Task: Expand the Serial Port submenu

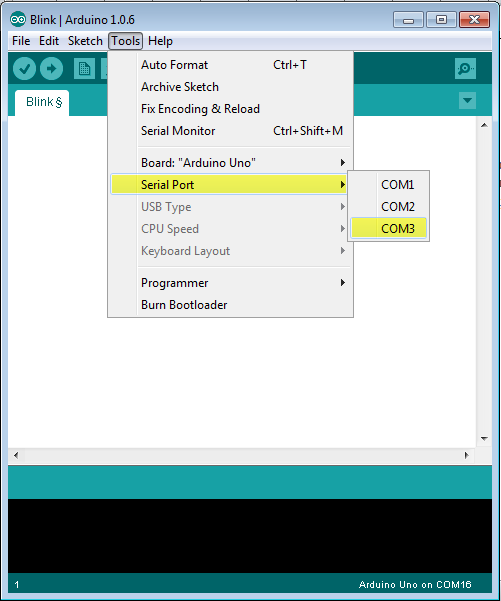Action: [229, 185]
